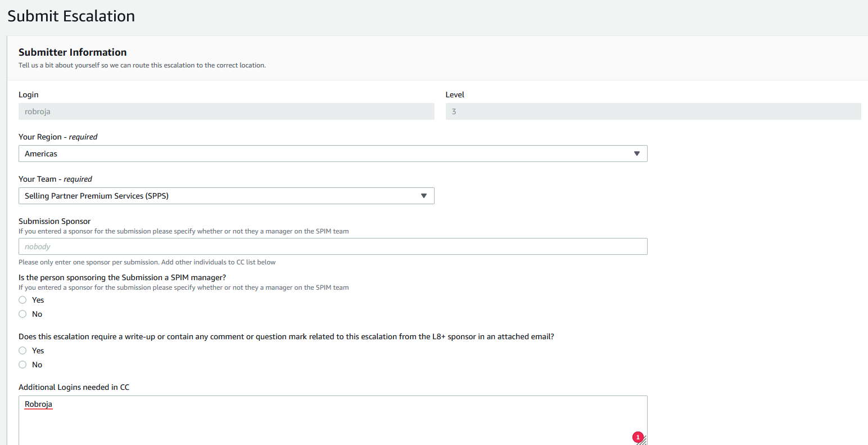Click the red spell-check badge showing 1
Image resolution: width=868 pixels, height=445 pixels.
point(638,437)
